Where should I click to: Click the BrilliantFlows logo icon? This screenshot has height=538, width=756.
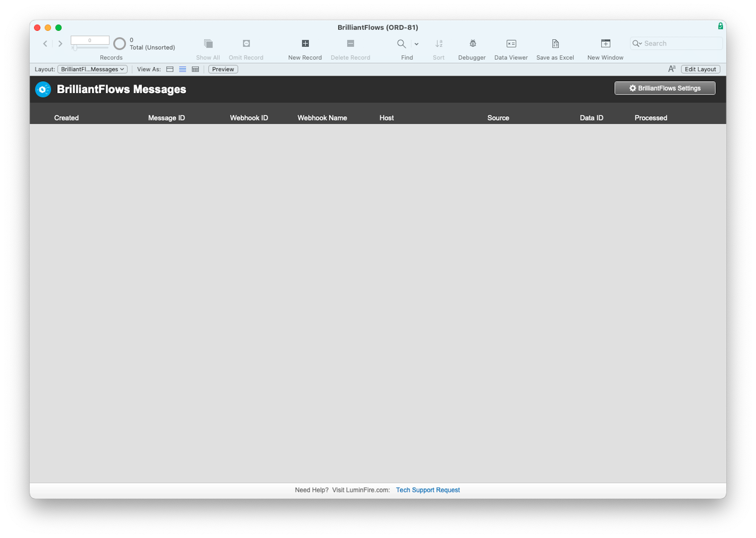tap(43, 89)
